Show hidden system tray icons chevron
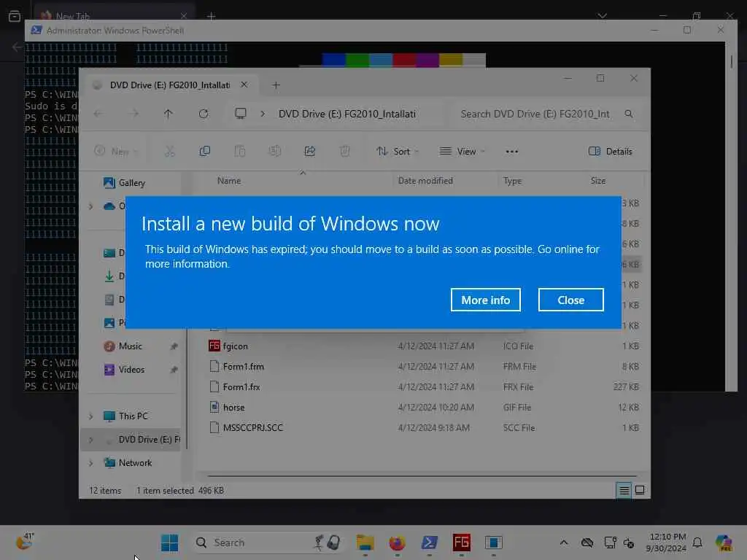This screenshot has width=747, height=560. pyautogui.click(x=564, y=542)
